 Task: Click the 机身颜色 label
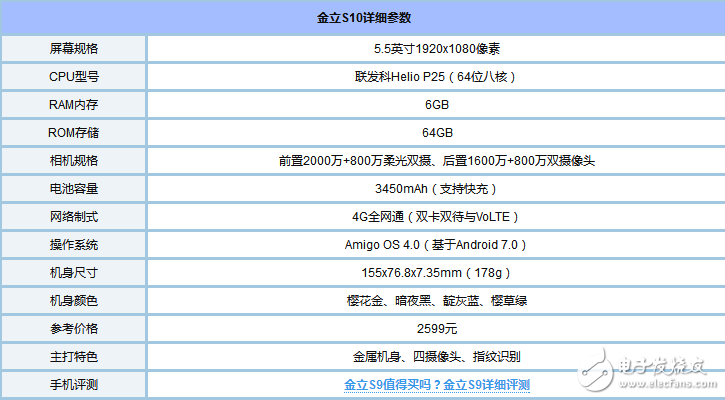click(74, 301)
